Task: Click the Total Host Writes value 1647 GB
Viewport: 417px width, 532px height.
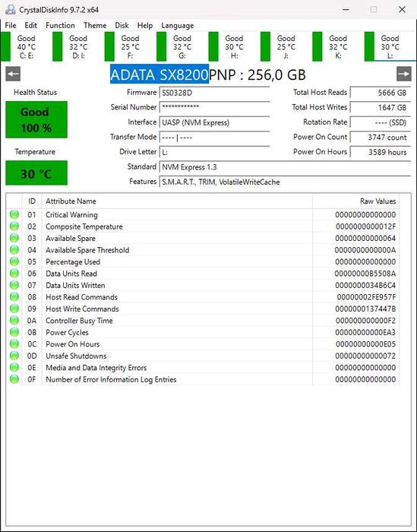Action: (380, 107)
